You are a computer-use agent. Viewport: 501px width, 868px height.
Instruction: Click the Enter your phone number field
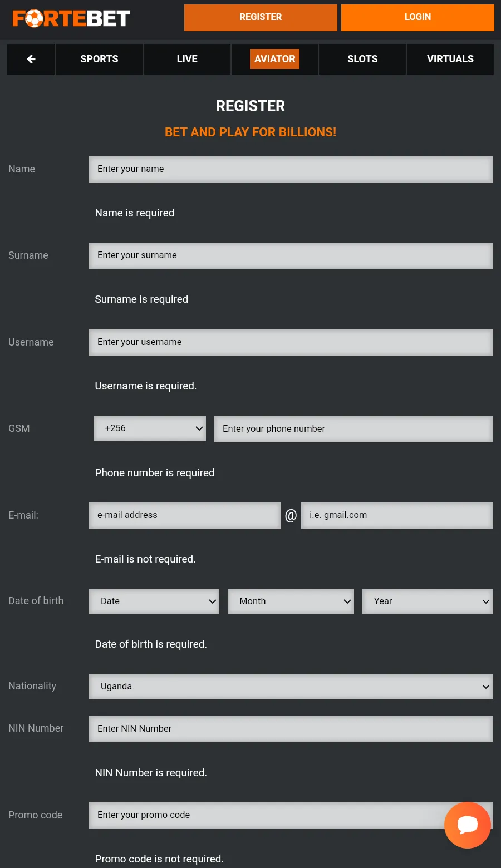[353, 429]
